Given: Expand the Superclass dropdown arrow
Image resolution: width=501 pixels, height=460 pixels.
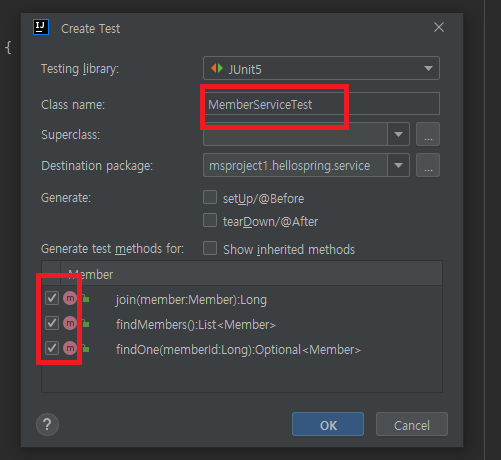Looking at the screenshot, I should 398,134.
